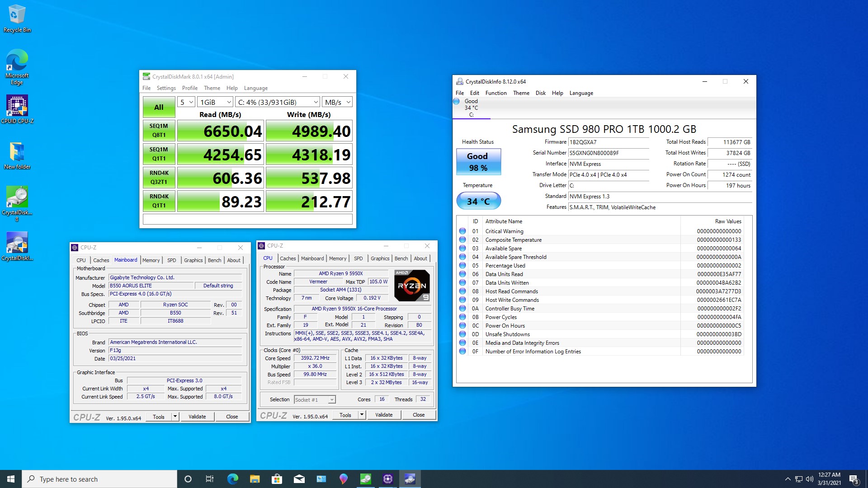Open Settings menu in CrystalDiskMark
The width and height of the screenshot is (868, 488).
[x=166, y=88]
